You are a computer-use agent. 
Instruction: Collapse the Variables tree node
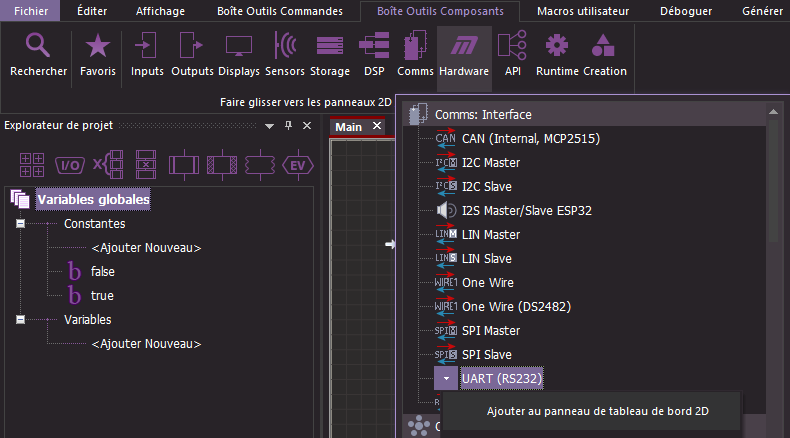(19, 320)
